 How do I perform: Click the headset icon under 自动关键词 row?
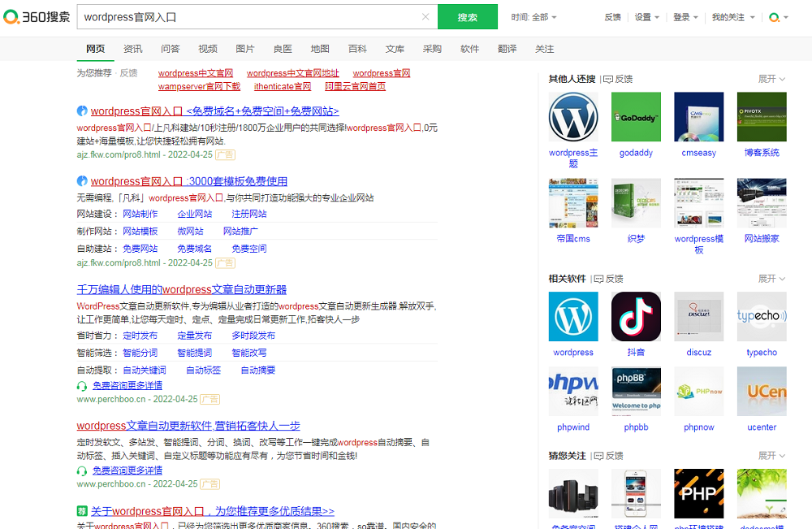coord(82,386)
